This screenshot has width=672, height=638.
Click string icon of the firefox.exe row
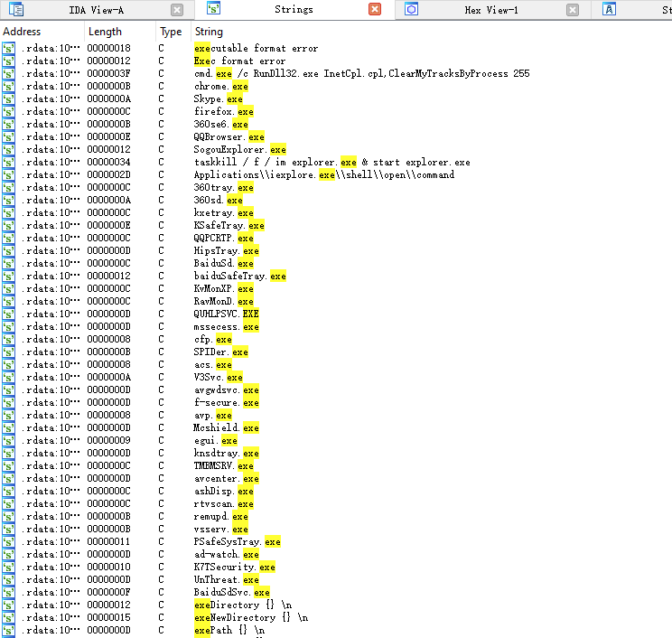(8, 111)
